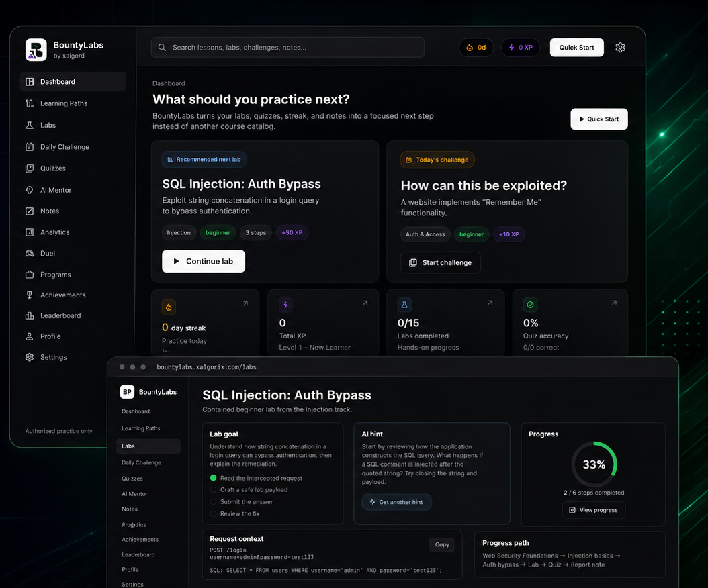Click 'Authorized practice only' footer text
The height and width of the screenshot is (588, 708).
click(58, 431)
